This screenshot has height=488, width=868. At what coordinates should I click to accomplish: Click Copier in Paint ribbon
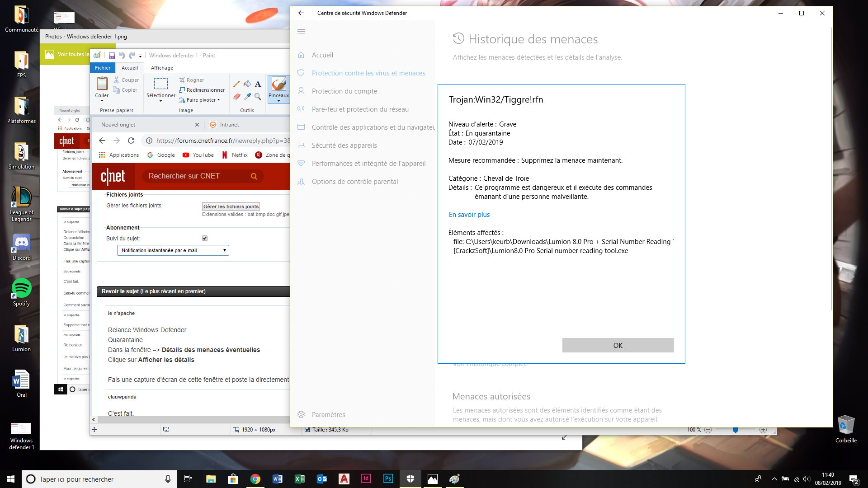pos(125,90)
